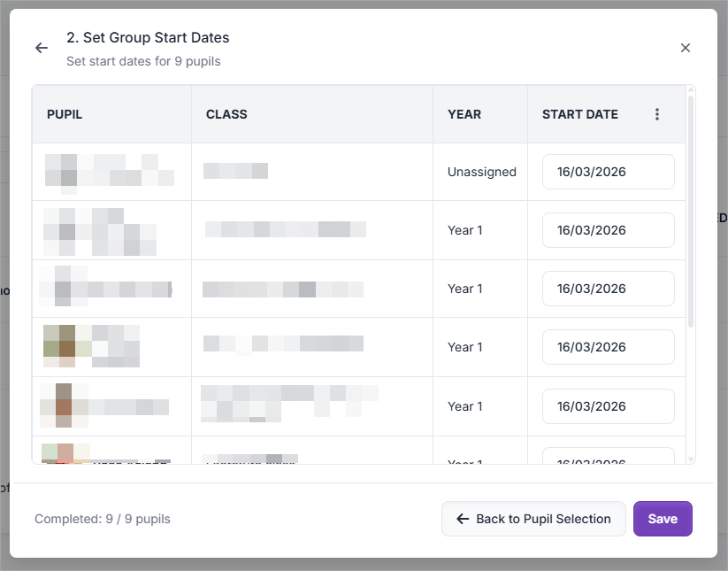Viewport: 728px width, 571px height.
Task: Click the YEAR column header
Action: click(464, 114)
